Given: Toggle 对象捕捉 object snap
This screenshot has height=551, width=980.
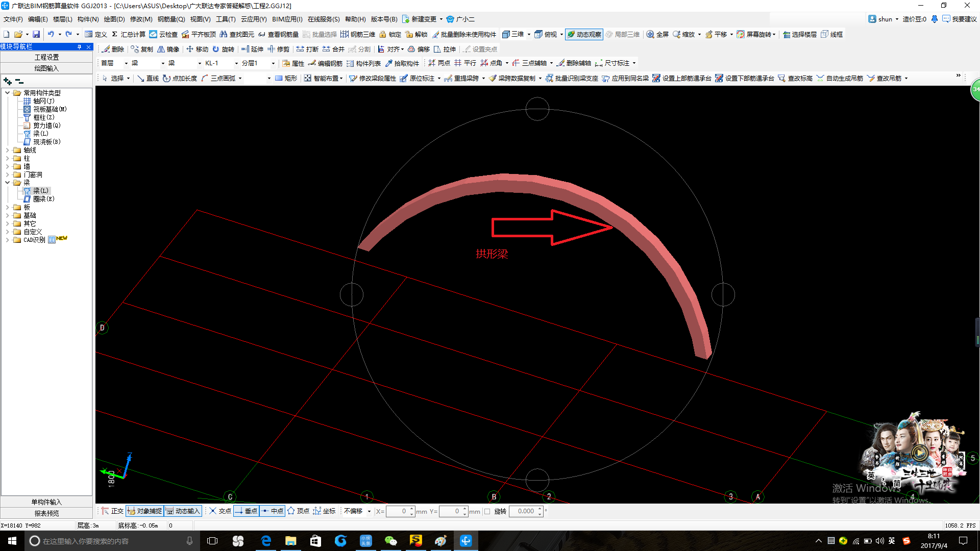Looking at the screenshot, I should (144, 511).
